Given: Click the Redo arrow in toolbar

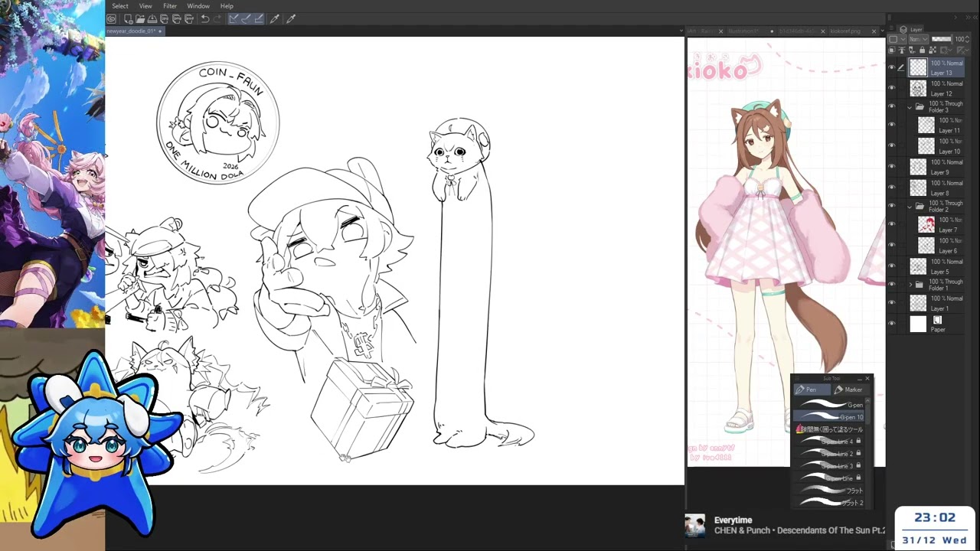Looking at the screenshot, I should click(217, 18).
